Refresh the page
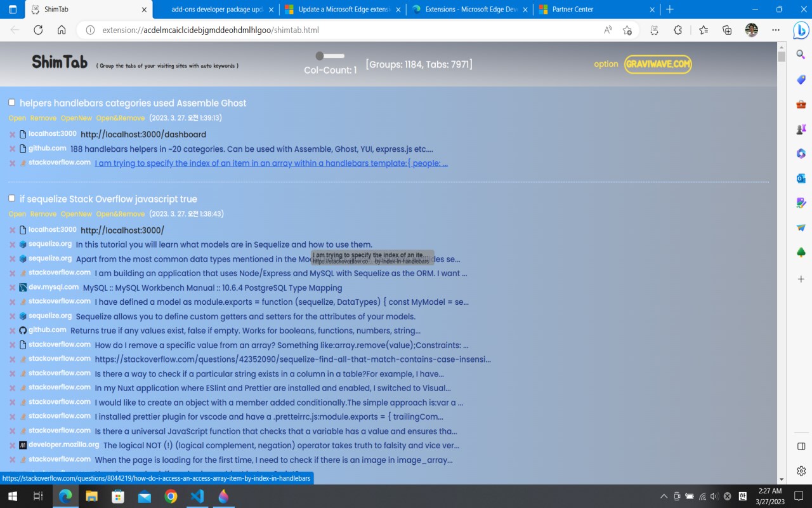This screenshot has height=508, width=812. (x=38, y=30)
